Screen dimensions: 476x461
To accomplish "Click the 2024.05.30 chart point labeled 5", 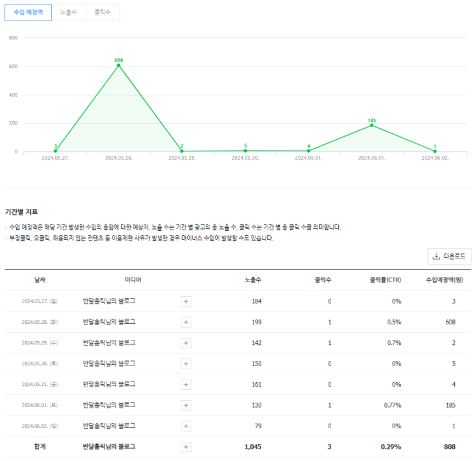I will 245,151.
